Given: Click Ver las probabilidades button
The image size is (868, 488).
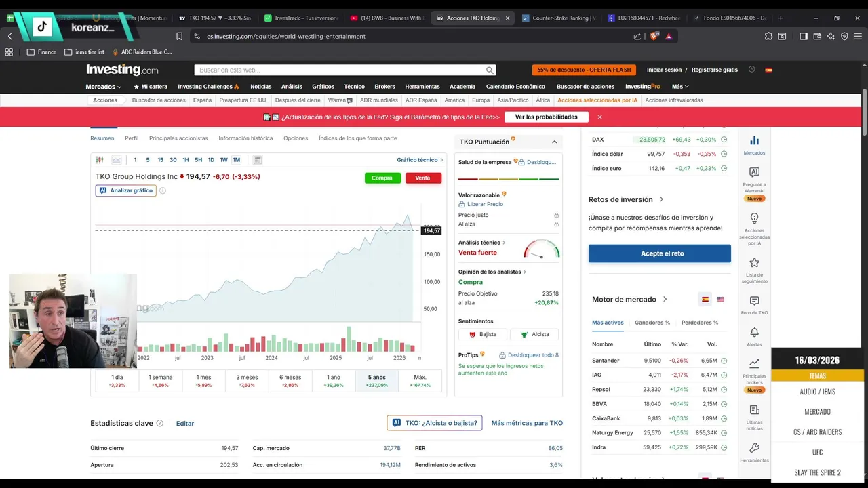Looking at the screenshot, I should coord(546,117).
